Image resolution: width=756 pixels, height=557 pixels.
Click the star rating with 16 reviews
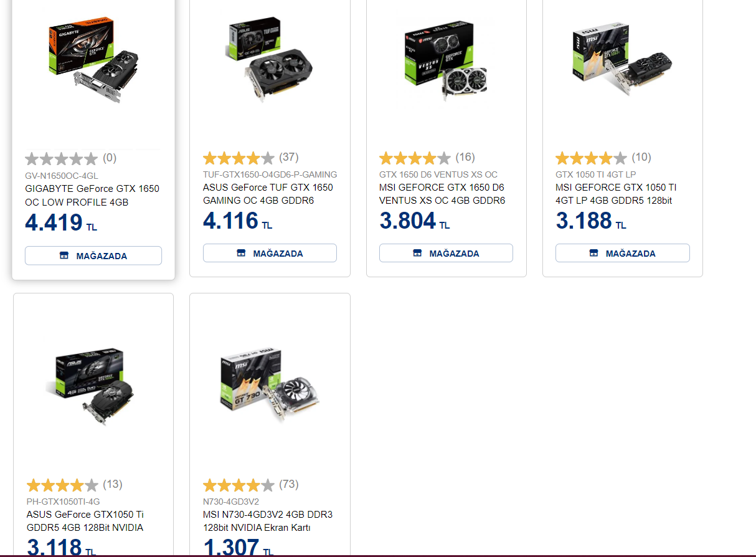[x=415, y=158]
